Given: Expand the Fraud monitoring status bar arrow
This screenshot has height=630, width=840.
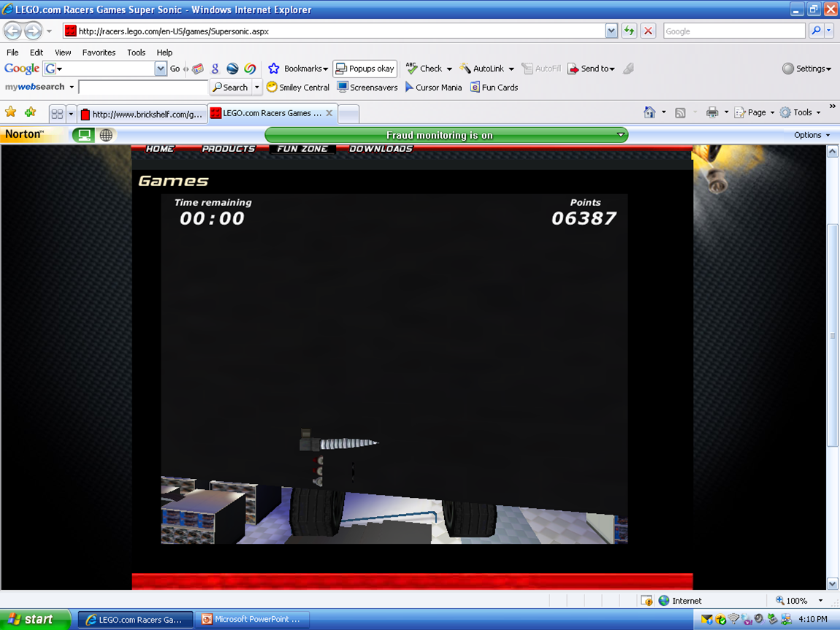Looking at the screenshot, I should coord(620,134).
